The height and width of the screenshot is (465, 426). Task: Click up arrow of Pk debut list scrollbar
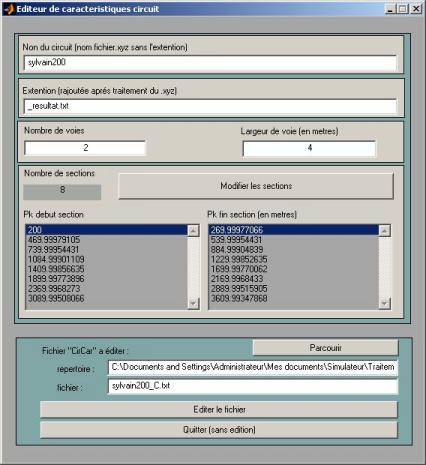(x=193, y=231)
